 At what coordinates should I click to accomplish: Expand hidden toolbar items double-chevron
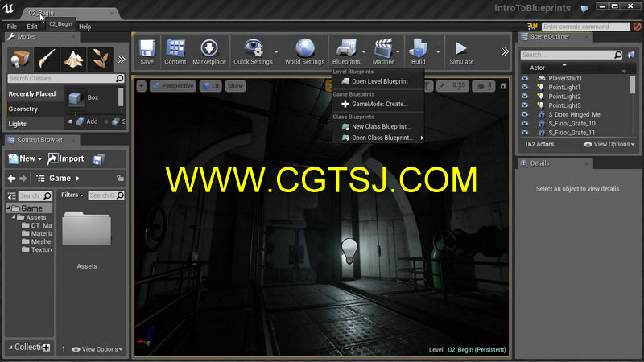(505, 51)
